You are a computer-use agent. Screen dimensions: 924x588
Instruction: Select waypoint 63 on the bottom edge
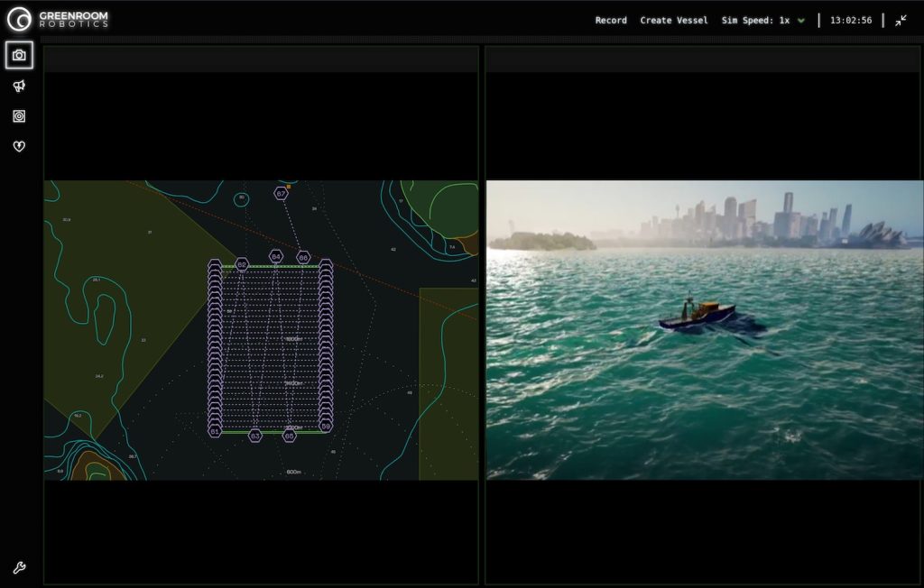pos(255,436)
